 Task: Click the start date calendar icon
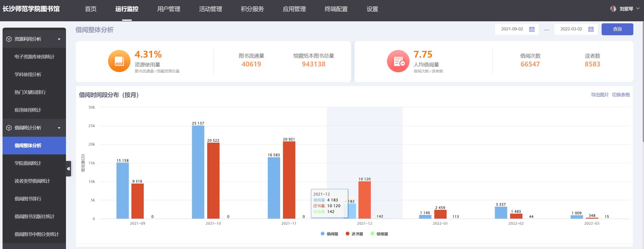(532, 29)
